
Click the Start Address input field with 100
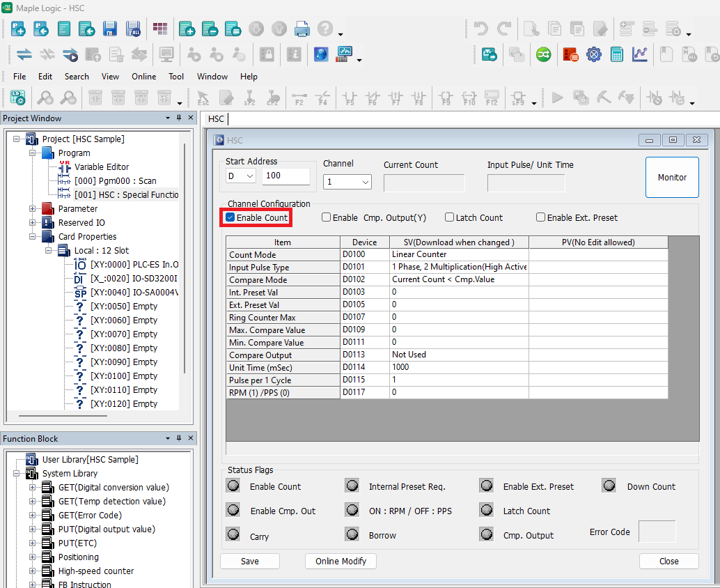tap(285, 176)
